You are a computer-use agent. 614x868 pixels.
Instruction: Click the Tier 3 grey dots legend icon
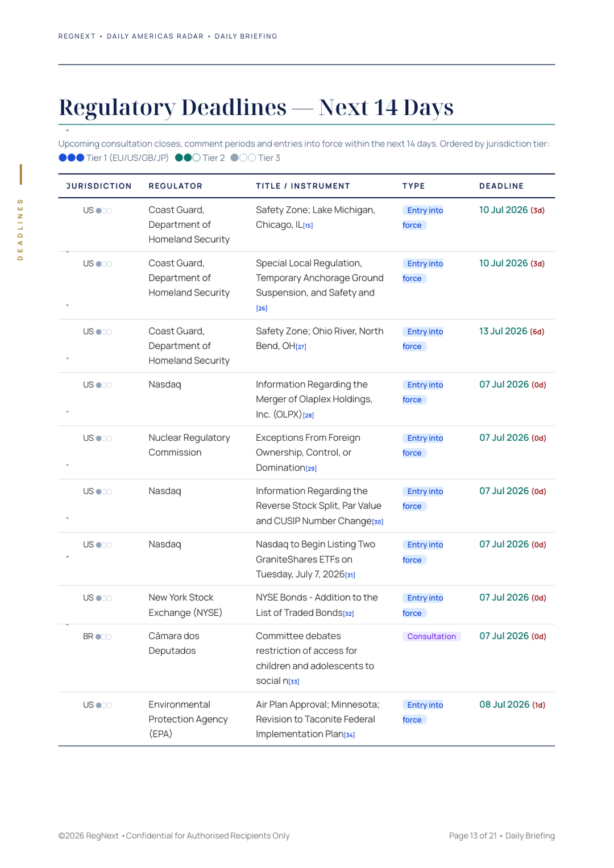click(243, 158)
